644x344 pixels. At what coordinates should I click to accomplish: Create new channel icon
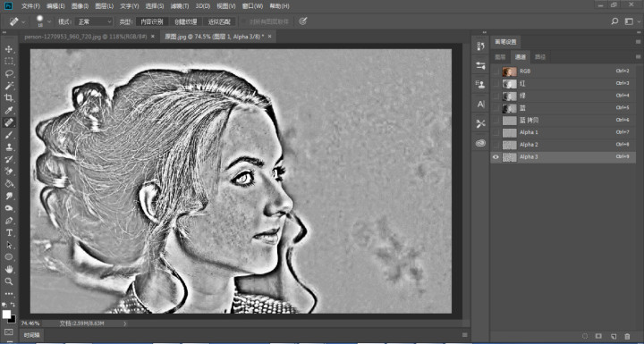click(x=614, y=336)
